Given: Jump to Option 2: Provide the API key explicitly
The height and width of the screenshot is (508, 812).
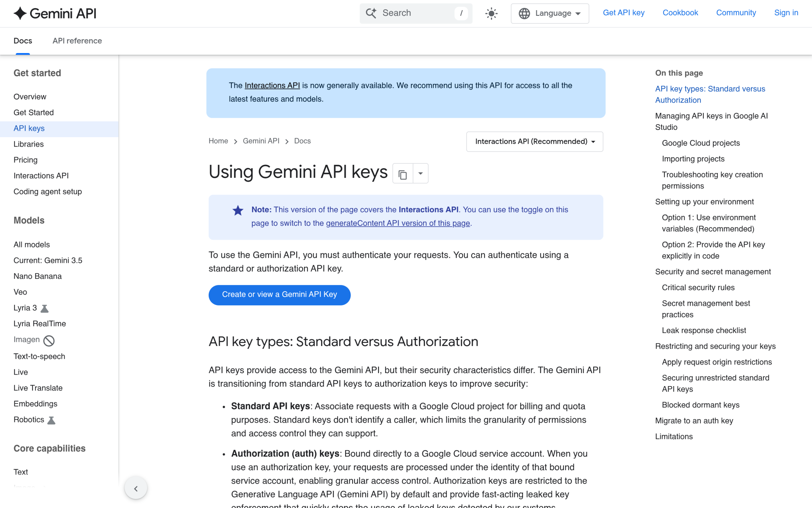Looking at the screenshot, I should click(713, 250).
